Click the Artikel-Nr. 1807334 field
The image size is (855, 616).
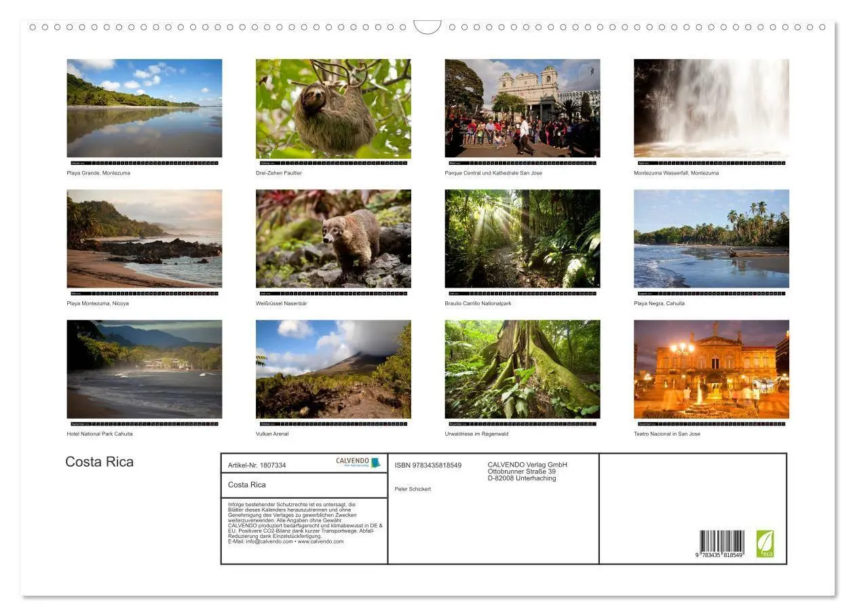pyautogui.click(x=257, y=465)
